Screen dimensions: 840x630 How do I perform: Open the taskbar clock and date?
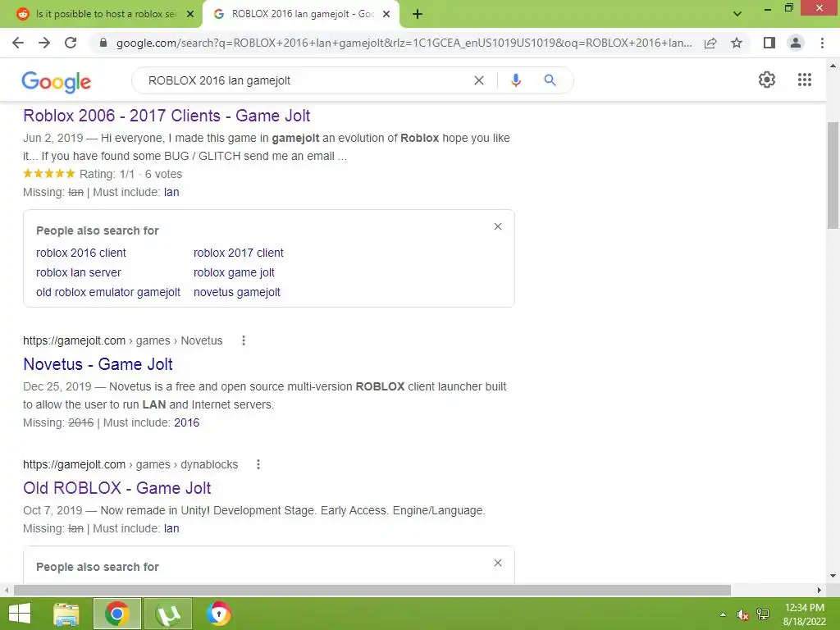click(805, 614)
